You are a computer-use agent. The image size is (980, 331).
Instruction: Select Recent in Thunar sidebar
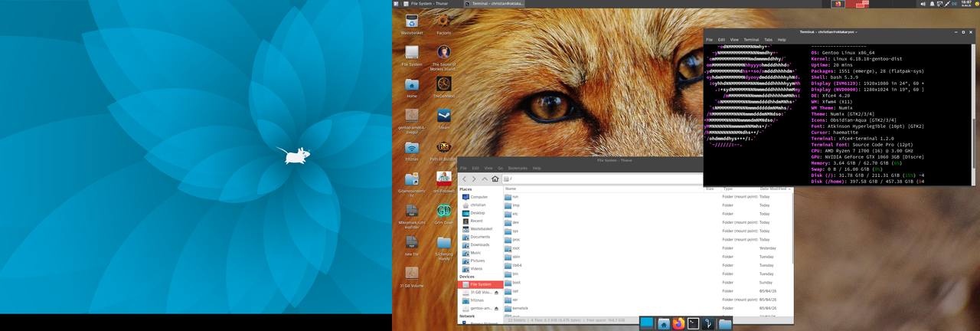tap(480, 221)
